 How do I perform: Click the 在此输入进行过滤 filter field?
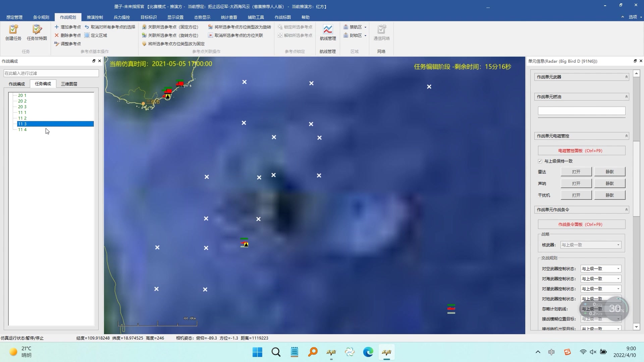click(51, 73)
